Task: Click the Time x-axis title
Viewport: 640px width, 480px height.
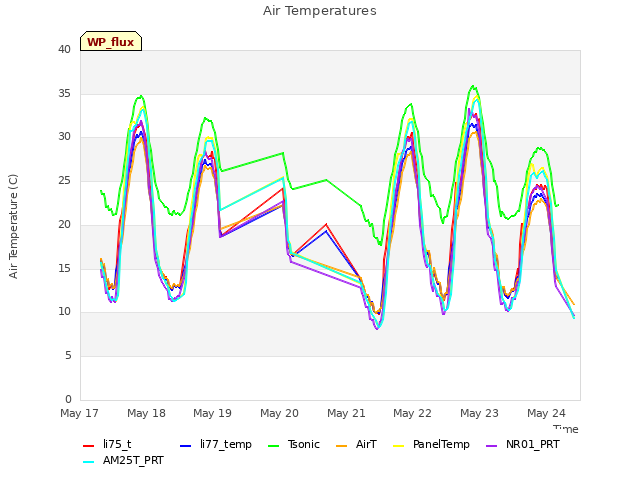Action: pos(566,429)
